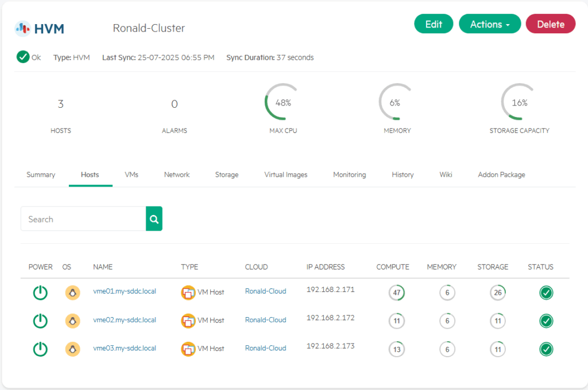The height and width of the screenshot is (390, 588).
Task: Click the power icon for vme01.my-sddc.local
Action: click(40, 292)
